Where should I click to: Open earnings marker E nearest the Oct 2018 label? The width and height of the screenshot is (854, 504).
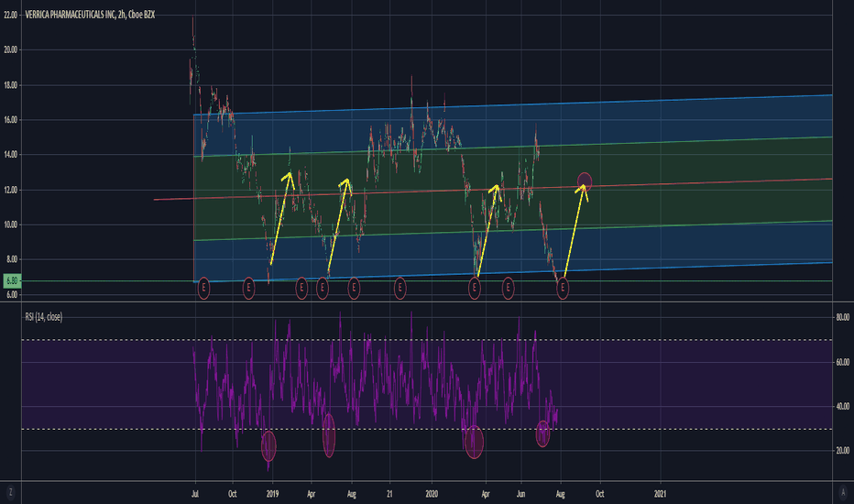(248, 288)
